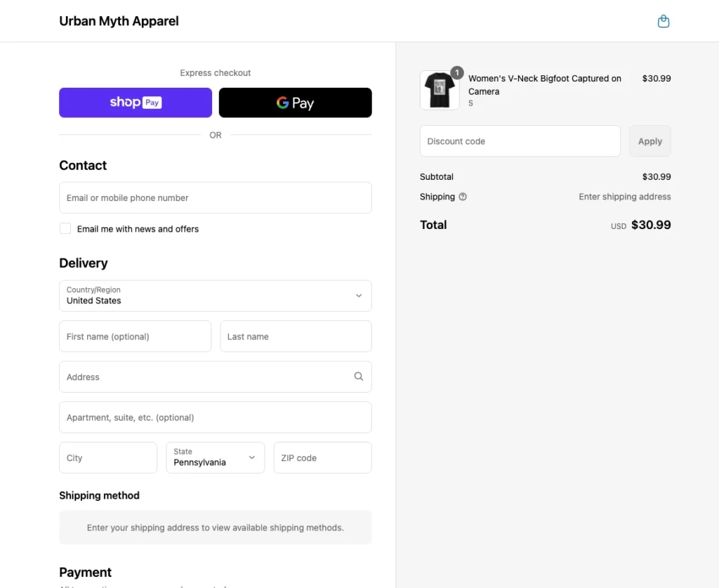Click the shipping methods notice box
This screenshot has width=719, height=588.
tap(216, 528)
